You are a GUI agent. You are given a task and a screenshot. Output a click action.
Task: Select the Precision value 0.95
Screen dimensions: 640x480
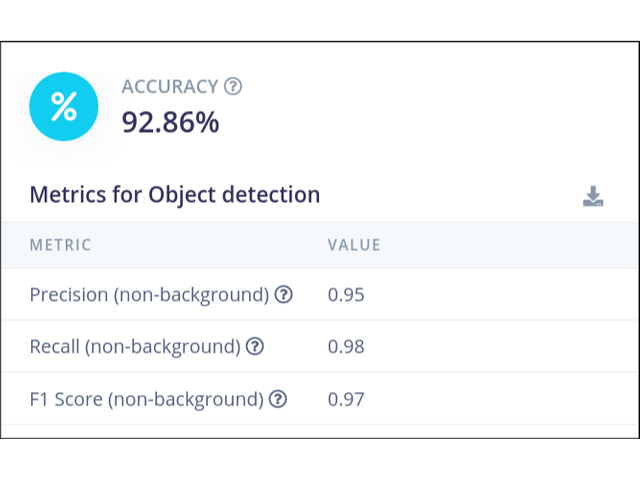[346, 295]
